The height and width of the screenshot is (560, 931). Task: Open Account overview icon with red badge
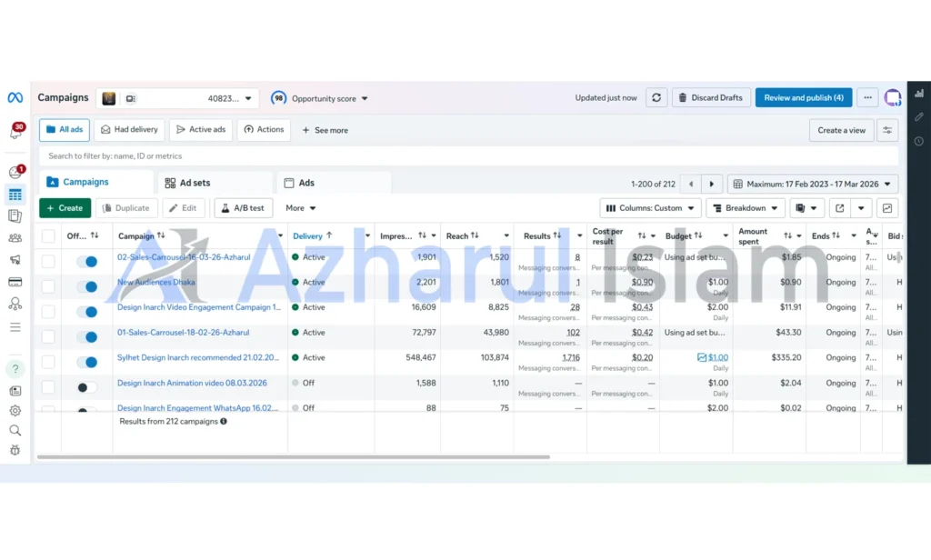(x=16, y=172)
